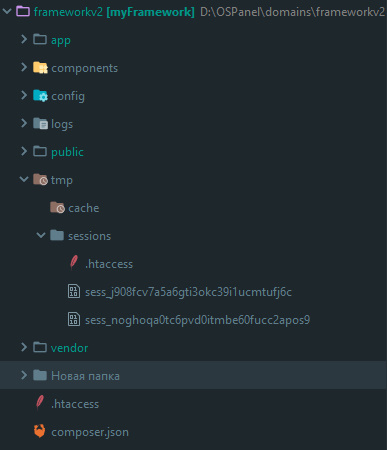Click the cache folder icon
The width and height of the screenshot is (387, 450).
[x=57, y=208]
